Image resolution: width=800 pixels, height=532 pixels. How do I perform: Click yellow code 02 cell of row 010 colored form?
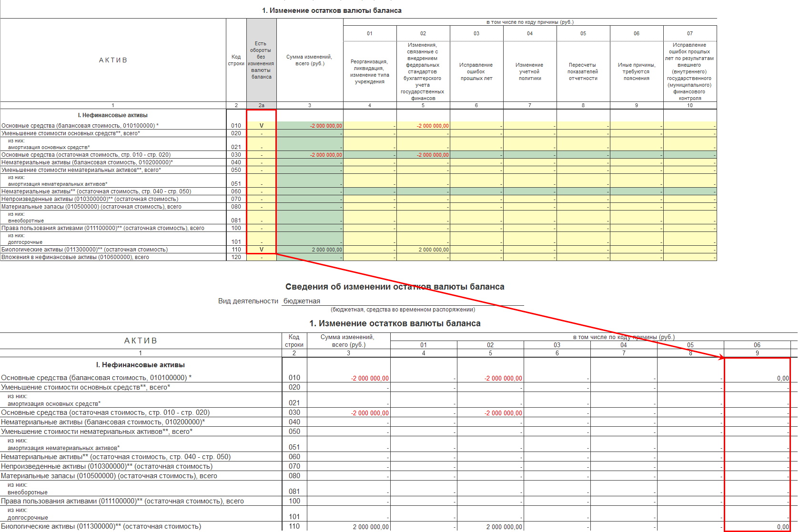[423, 126]
